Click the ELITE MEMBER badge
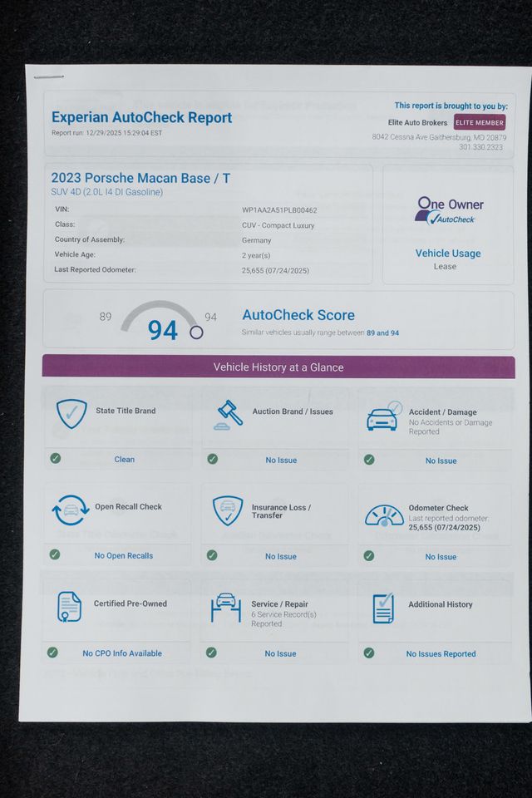The image size is (532, 798). (x=480, y=122)
